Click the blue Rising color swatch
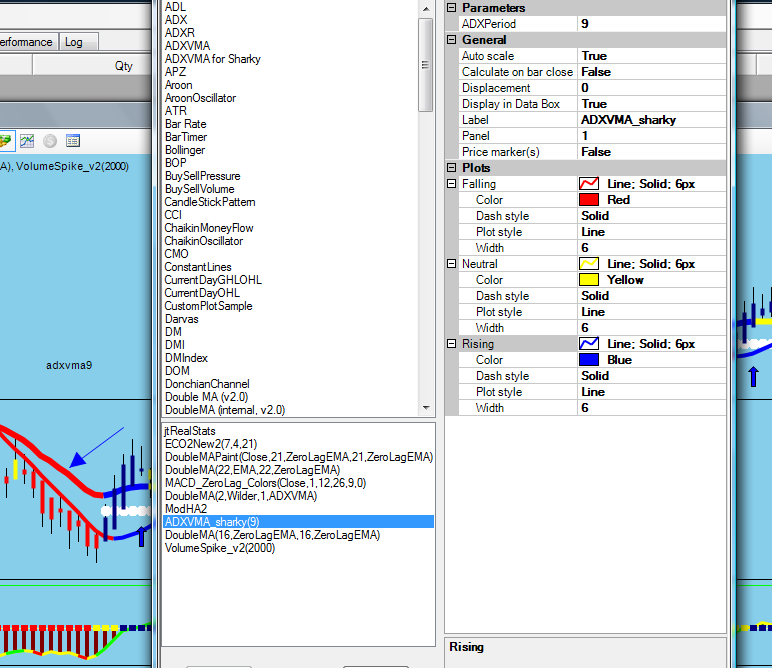 (x=589, y=360)
